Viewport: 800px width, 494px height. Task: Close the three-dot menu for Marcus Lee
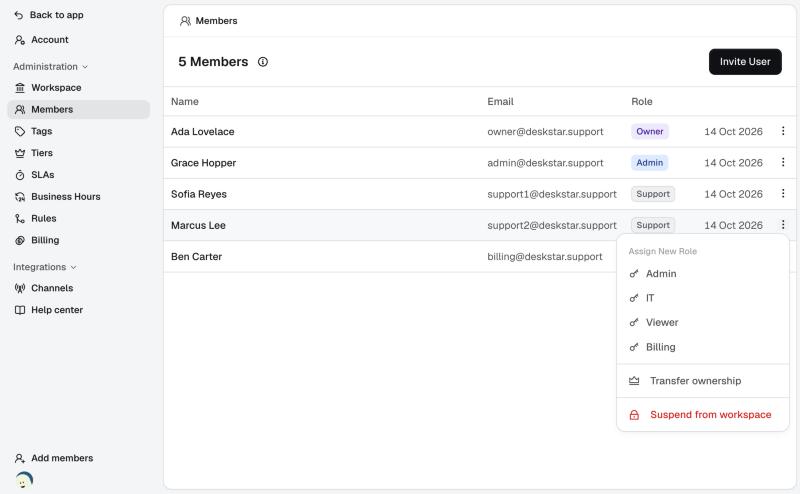tap(783, 225)
